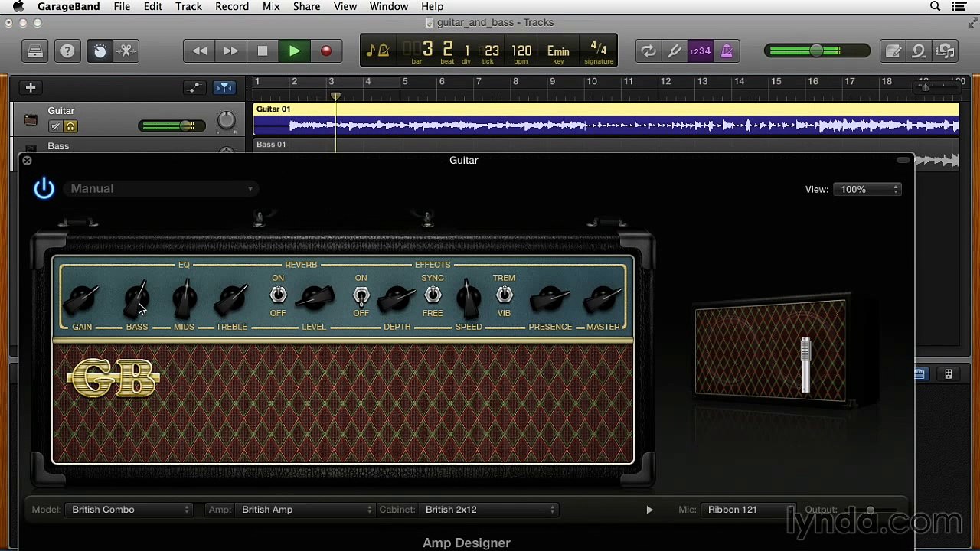980x551 pixels.
Task: Adjust the master volume slider
Action: point(817,51)
